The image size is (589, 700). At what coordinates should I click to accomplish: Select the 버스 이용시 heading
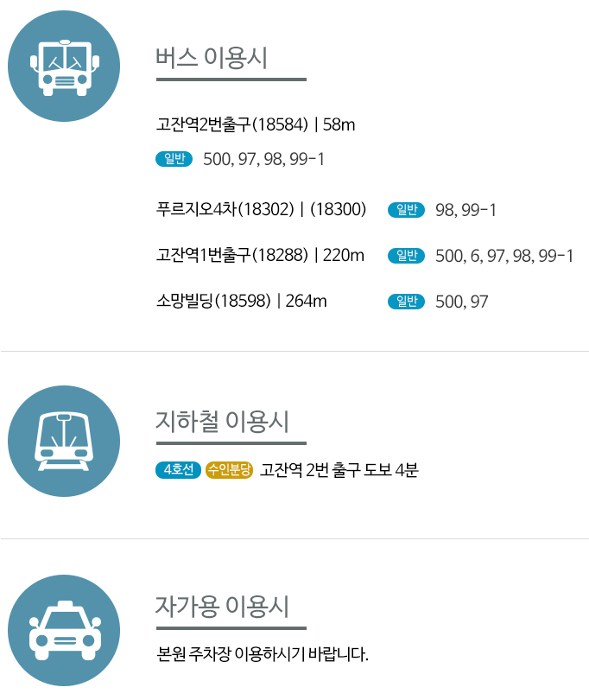(212, 58)
